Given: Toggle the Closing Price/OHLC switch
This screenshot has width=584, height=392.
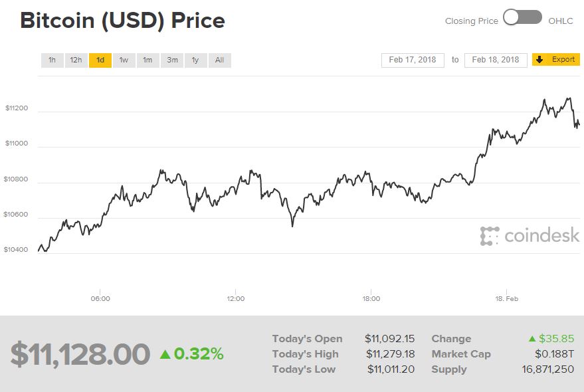Looking at the screenshot, I should pos(522,18).
